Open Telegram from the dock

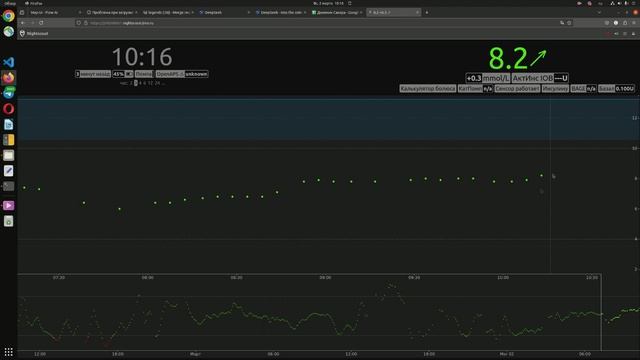(9, 93)
